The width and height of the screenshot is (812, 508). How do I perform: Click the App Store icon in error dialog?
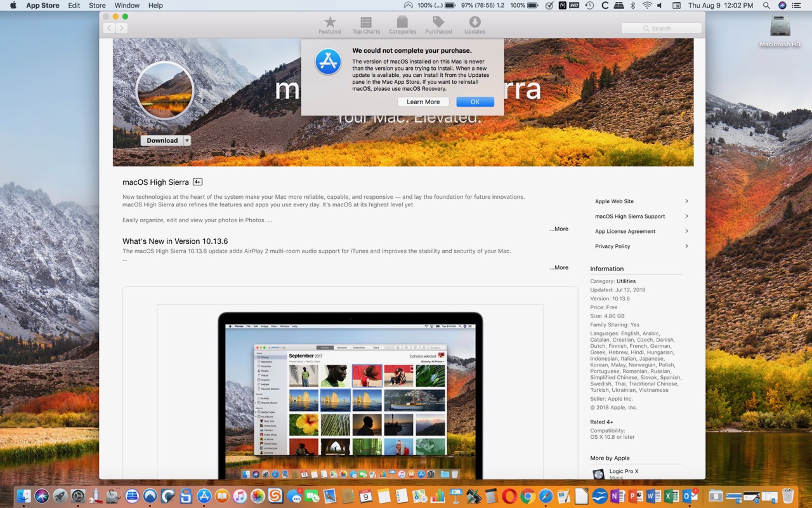pyautogui.click(x=328, y=62)
